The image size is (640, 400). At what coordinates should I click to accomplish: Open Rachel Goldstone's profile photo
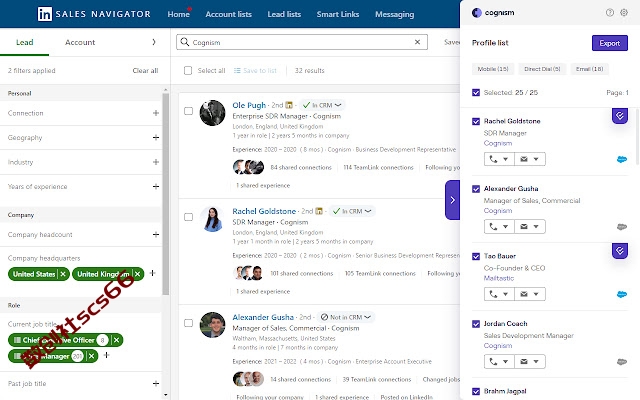pyautogui.click(x=212, y=219)
